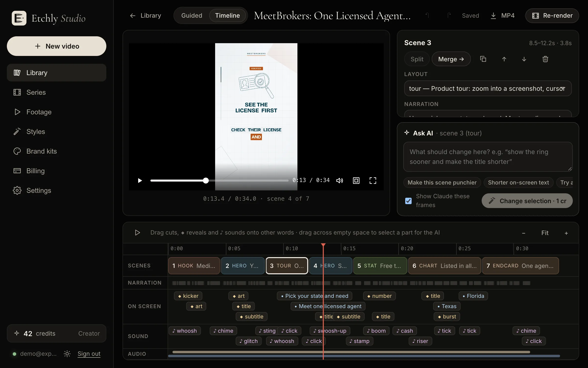Mute the preview volume speaker icon
This screenshot has height=368, width=588.
point(340,181)
